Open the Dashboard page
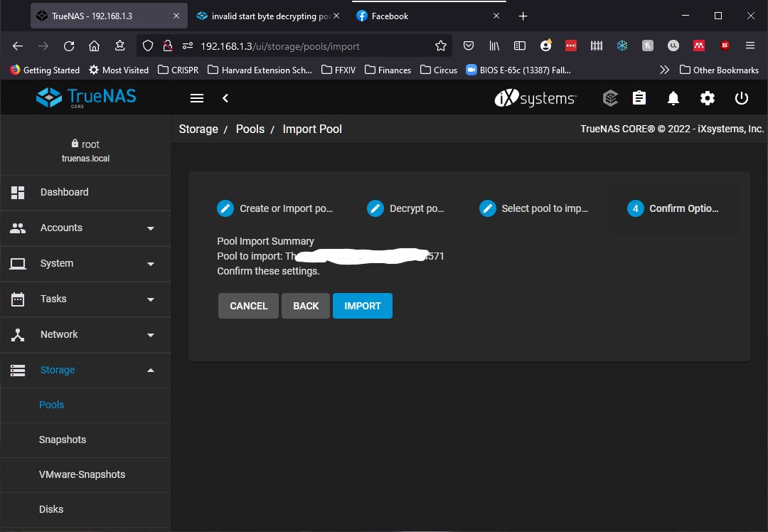The image size is (768, 532). 86,193
